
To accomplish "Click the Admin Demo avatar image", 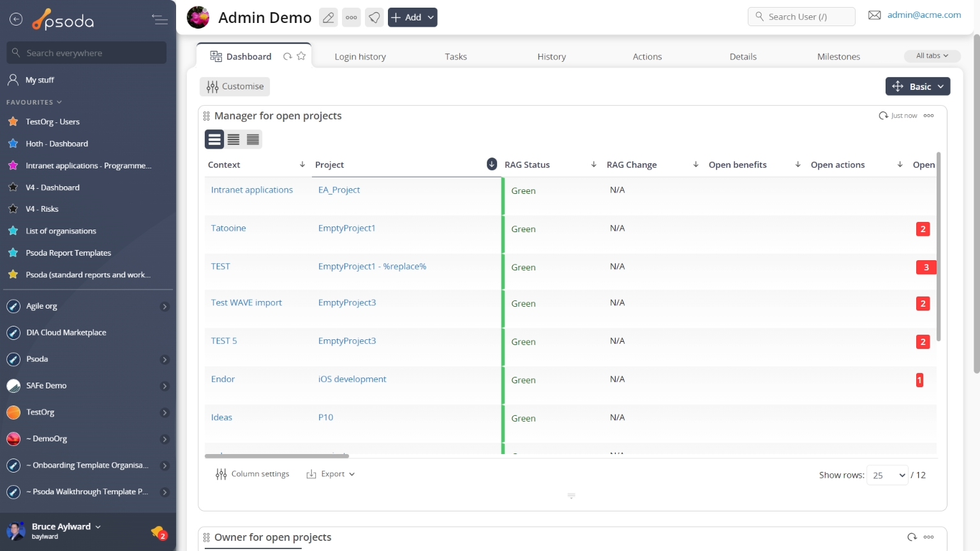I will [x=198, y=17].
